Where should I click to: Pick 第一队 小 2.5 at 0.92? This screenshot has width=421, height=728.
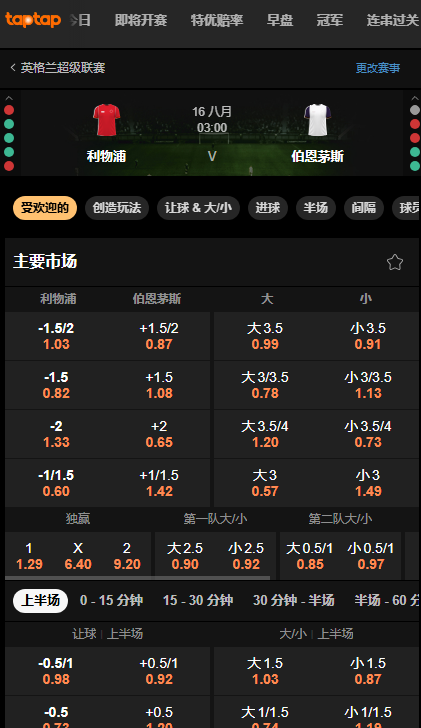coord(246,556)
